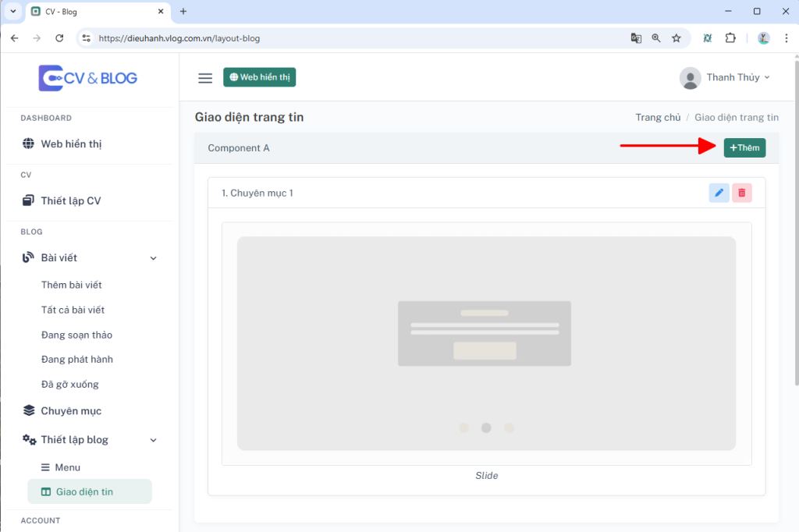Click the browser address bar URL
This screenshot has height=532, width=799.
tap(179, 38)
